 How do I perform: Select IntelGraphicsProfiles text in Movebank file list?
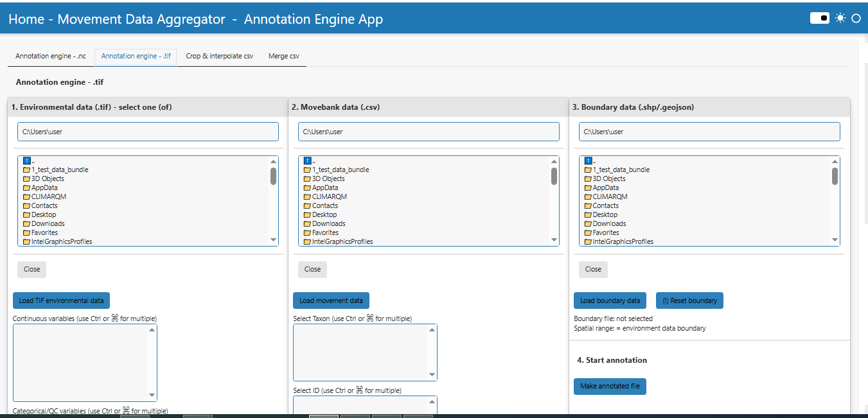tap(342, 241)
